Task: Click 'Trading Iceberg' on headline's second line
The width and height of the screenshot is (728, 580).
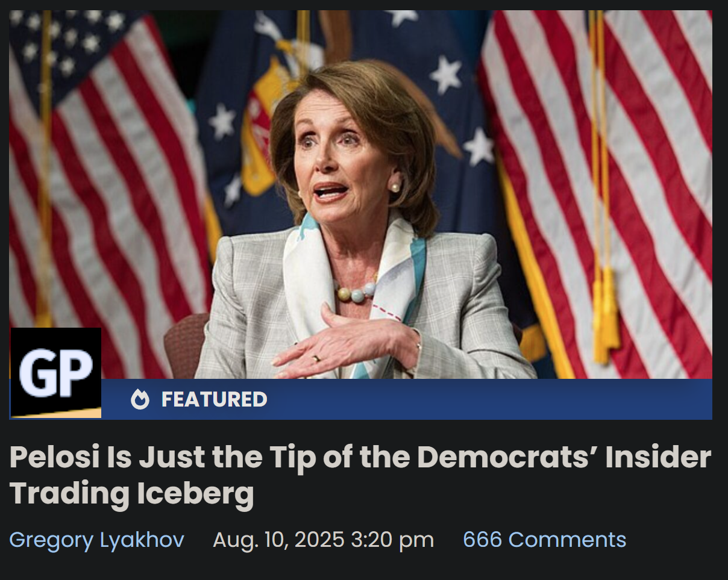Action: tap(131, 494)
